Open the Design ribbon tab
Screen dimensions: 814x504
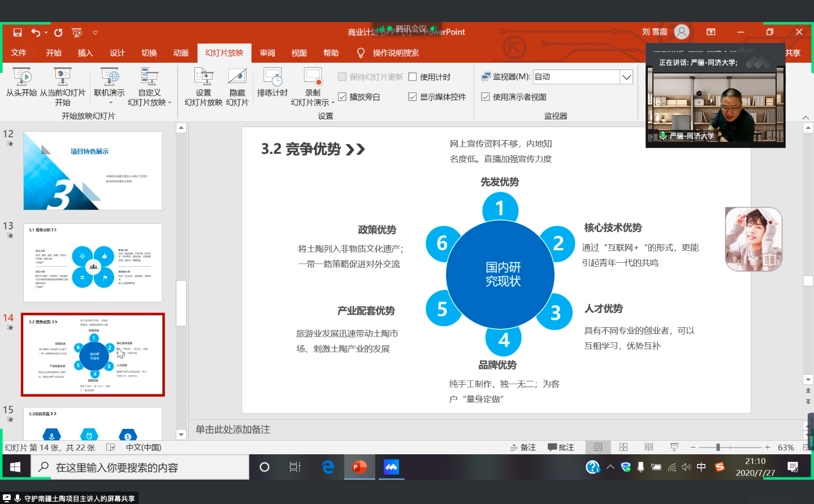(117, 53)
